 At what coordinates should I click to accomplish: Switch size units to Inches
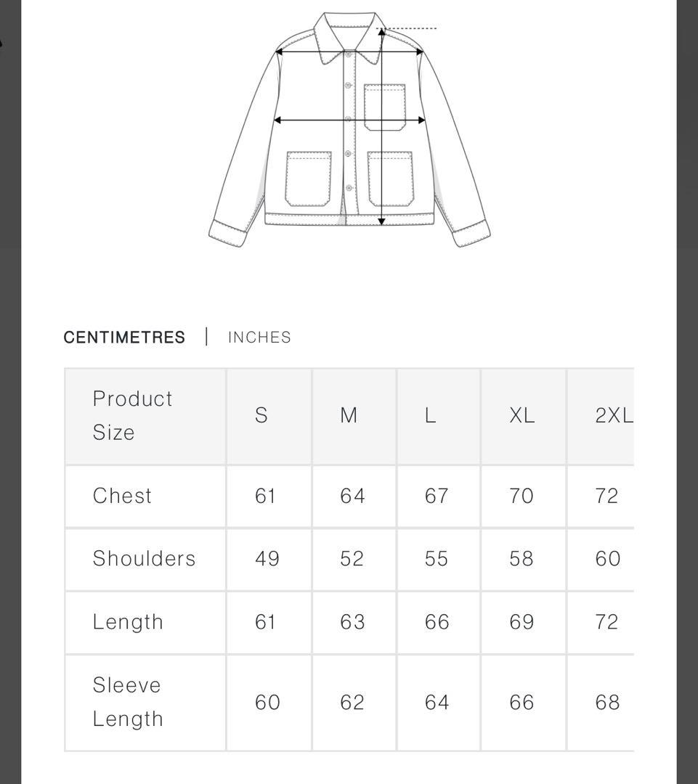pyautogui.click(x=259, y=338)
